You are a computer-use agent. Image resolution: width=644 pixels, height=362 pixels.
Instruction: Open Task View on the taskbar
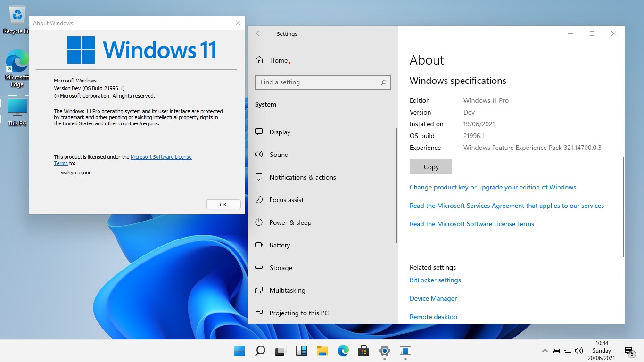point(281,351)
